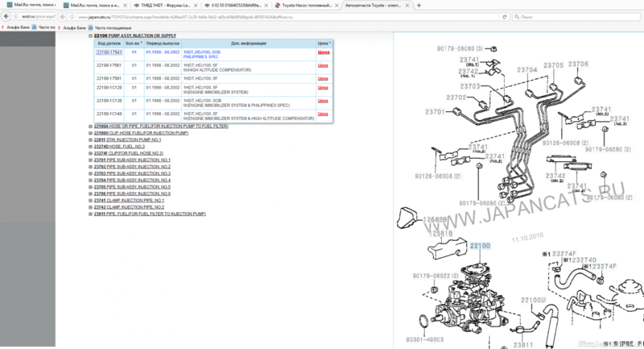Open Цена link for part 22100-1C140
644x349 pixels.
click(x=324, y=114)
